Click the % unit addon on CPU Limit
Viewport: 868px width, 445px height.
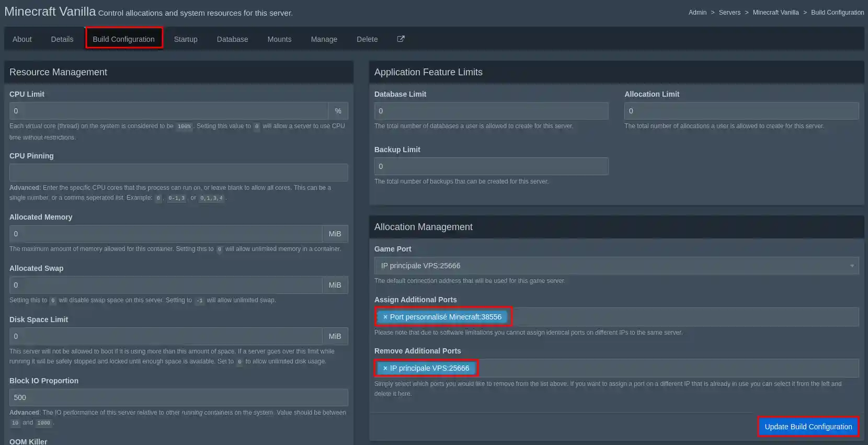coord(338,111)
